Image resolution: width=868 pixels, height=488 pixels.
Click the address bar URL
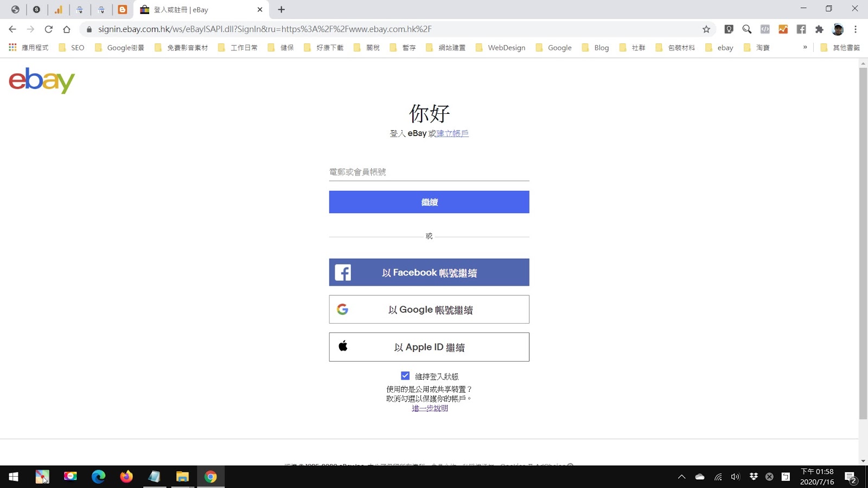point(265,29)
